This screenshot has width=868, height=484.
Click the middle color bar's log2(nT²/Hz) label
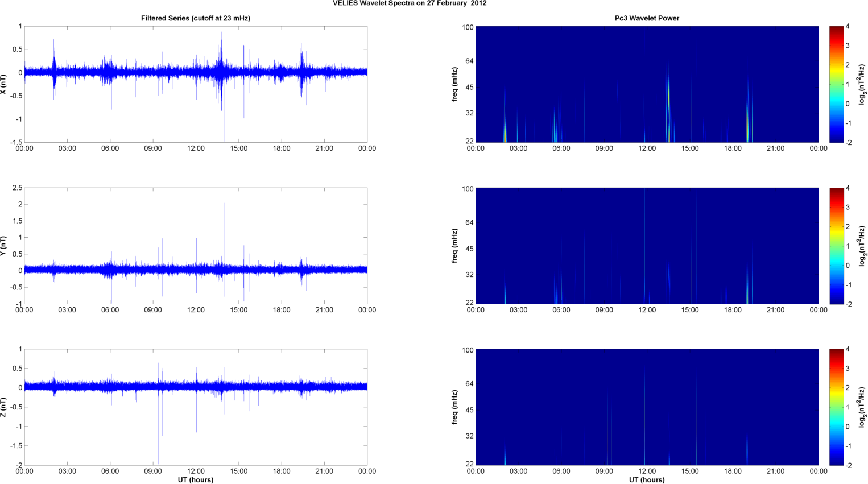862,246
